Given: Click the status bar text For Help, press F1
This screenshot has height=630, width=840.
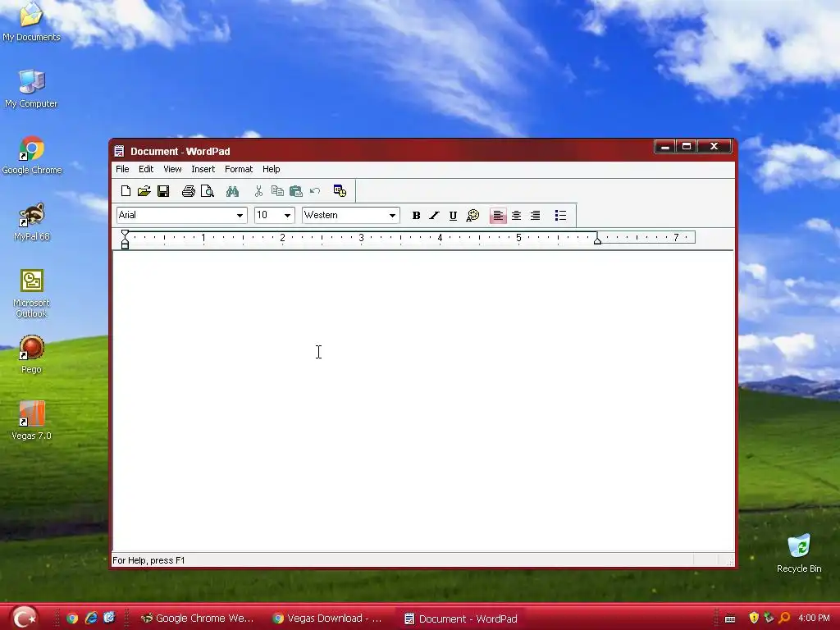Looking at the screenshot, I should click(148, 560).
